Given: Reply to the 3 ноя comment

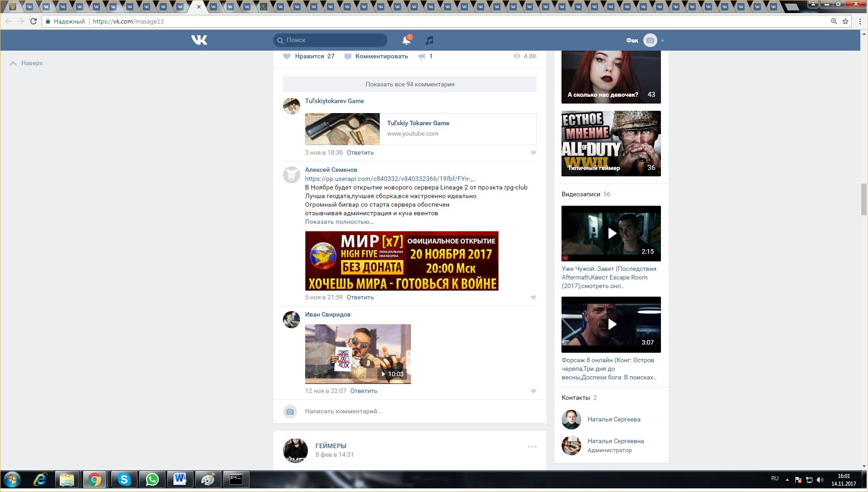Looking at the screenshot, I should click(x=360, y=153).
